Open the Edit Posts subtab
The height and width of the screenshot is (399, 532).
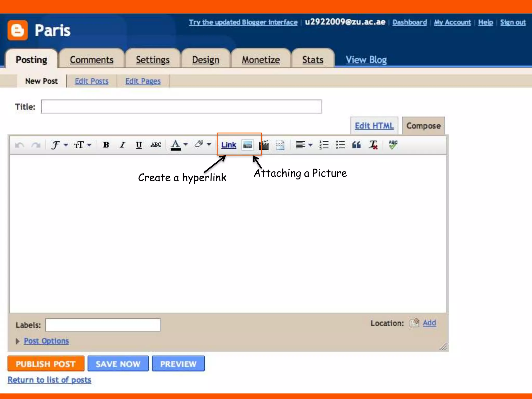[x=91, y=81]
